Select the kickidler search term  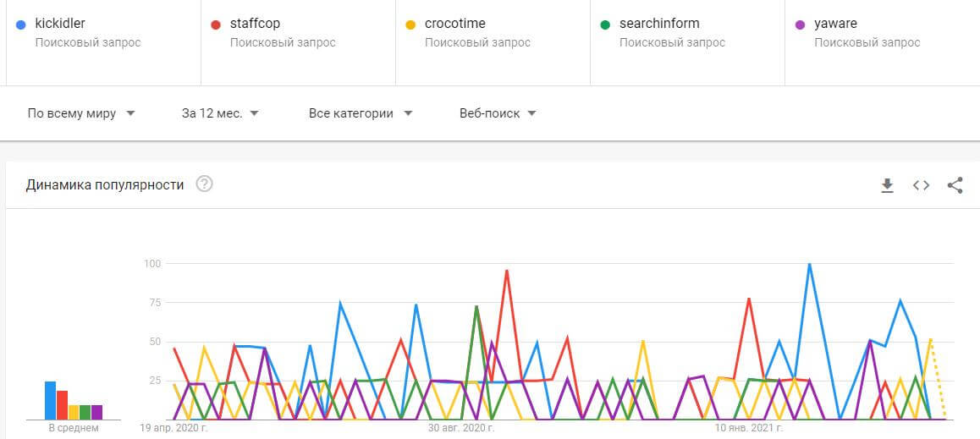59,24
